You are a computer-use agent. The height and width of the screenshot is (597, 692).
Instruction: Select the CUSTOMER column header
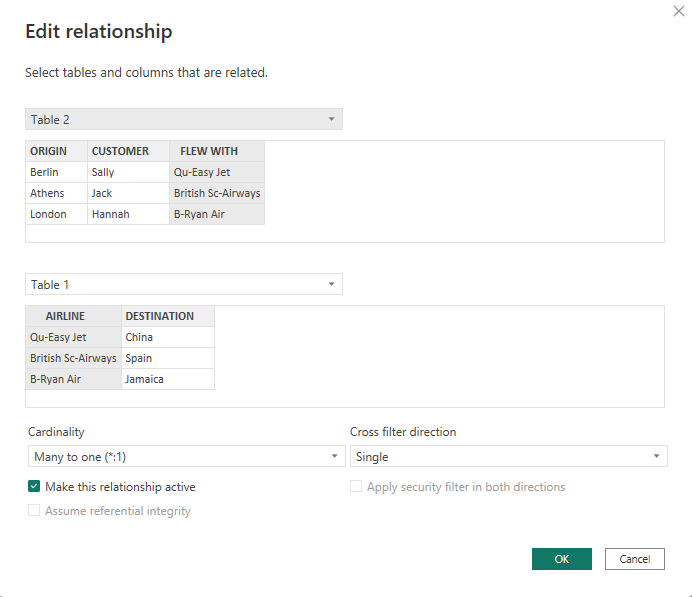coord(120,151)
